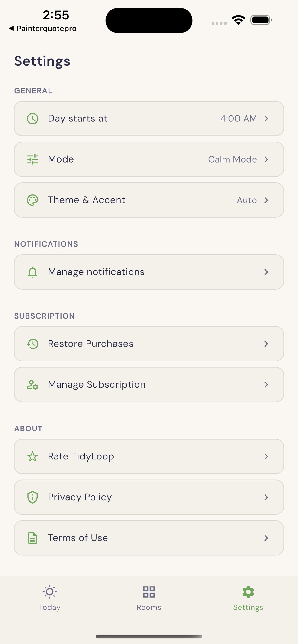Expand Terms of Use using its chevron
The height and width of the screenshot is (644, 298).
266,538
